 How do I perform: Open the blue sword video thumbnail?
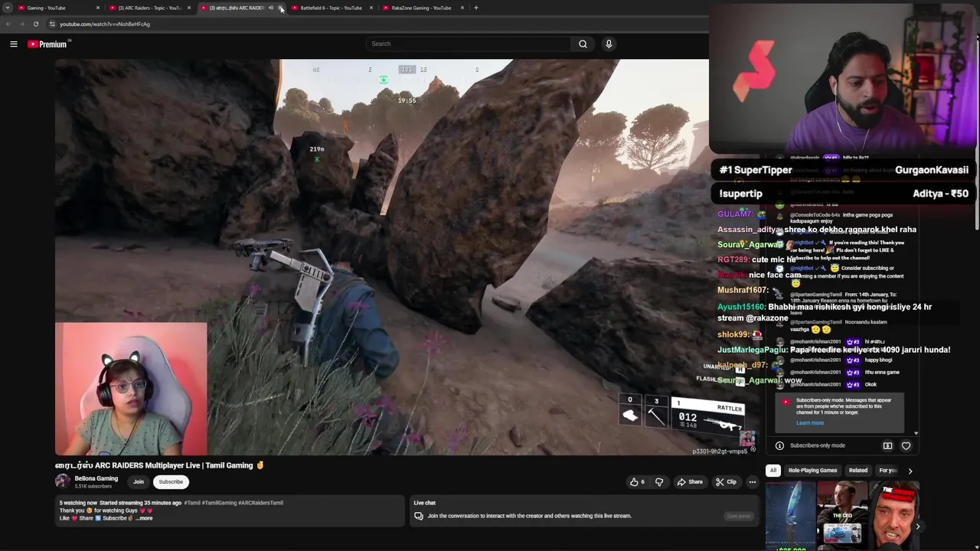(x=789, y=516)
